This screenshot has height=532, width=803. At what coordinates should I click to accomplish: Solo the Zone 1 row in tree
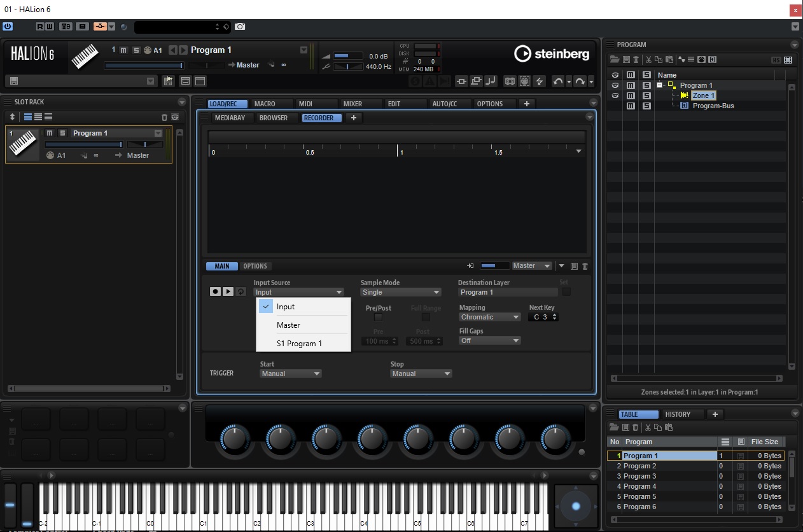(646, 95)
